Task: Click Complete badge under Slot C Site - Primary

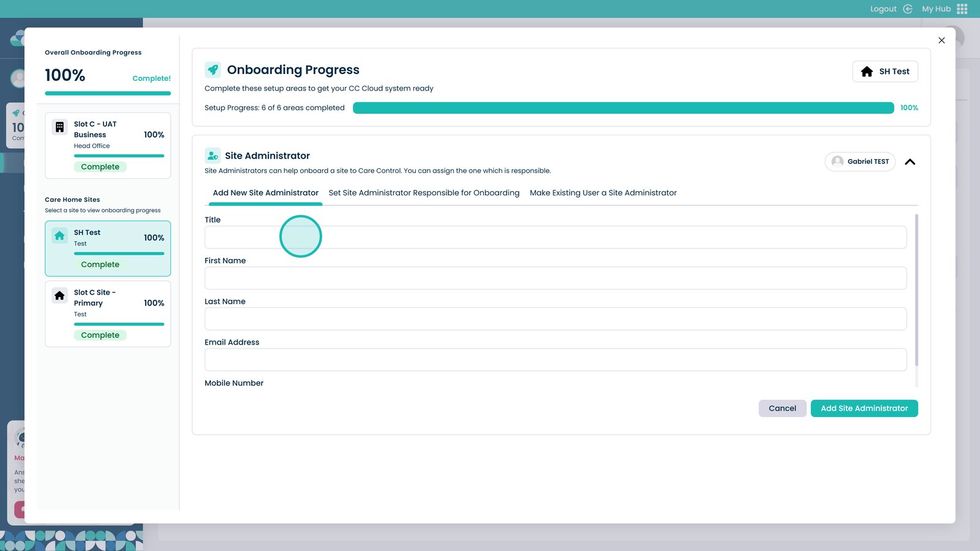Action: pyautogui.click(x=100, y=335)
